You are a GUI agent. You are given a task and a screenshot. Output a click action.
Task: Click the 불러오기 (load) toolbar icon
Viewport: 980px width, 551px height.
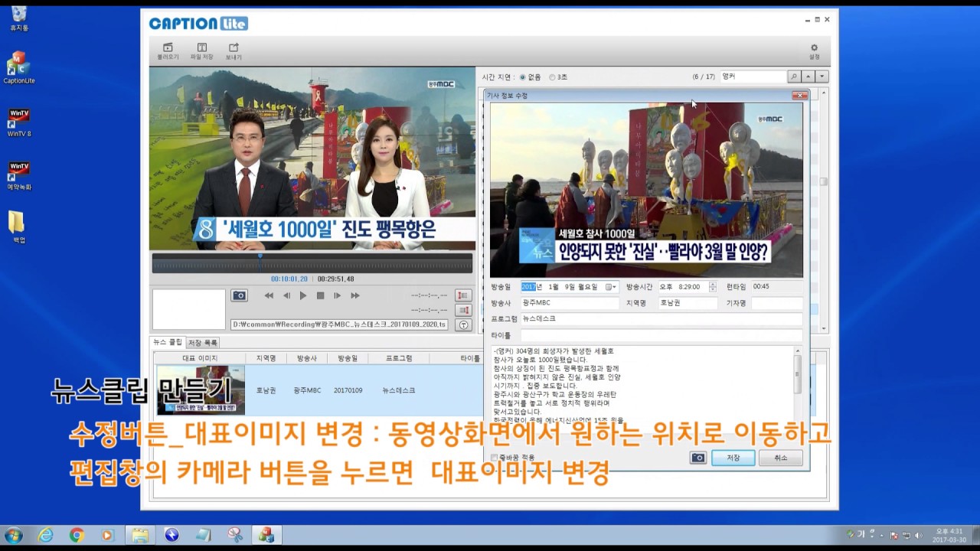168,51
